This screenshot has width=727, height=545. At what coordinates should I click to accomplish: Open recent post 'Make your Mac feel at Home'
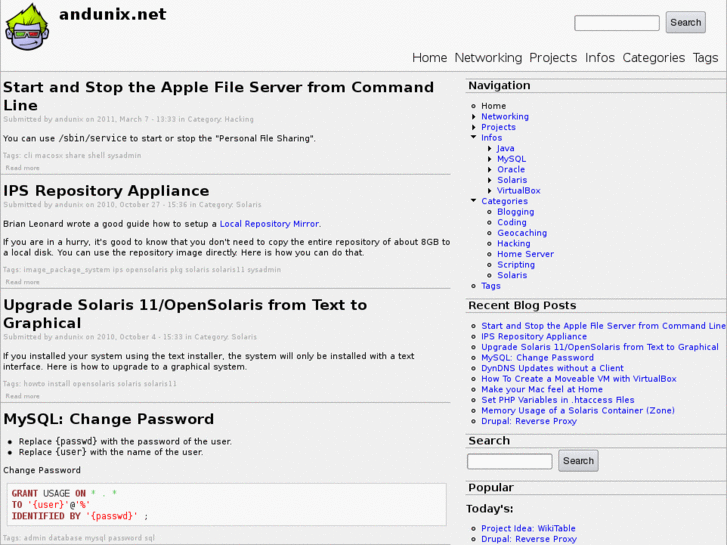click(542, 390)
